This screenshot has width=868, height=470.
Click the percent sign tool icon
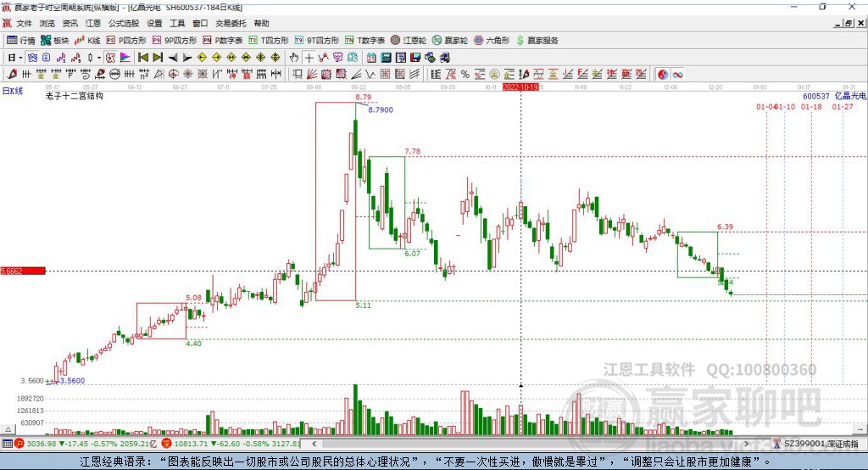point(465,74)
